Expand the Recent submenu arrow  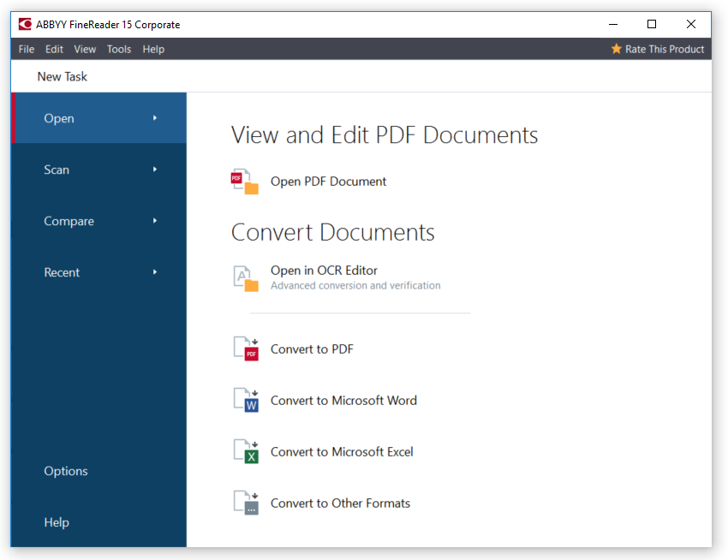click(x=155, y=272)
